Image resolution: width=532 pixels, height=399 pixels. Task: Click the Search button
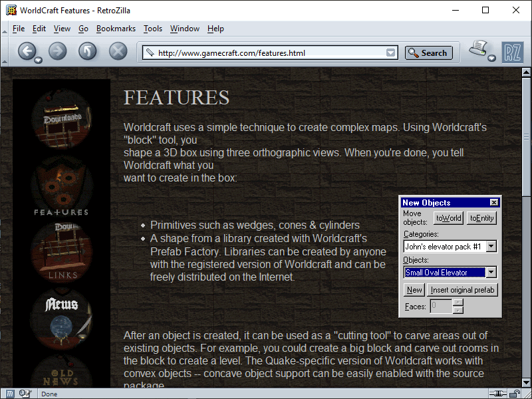click(428, 53)
